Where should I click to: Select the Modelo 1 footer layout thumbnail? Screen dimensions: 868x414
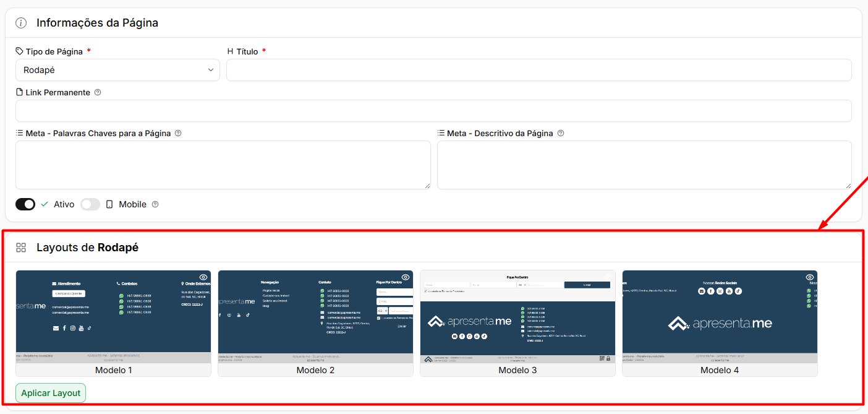[113, 323]
